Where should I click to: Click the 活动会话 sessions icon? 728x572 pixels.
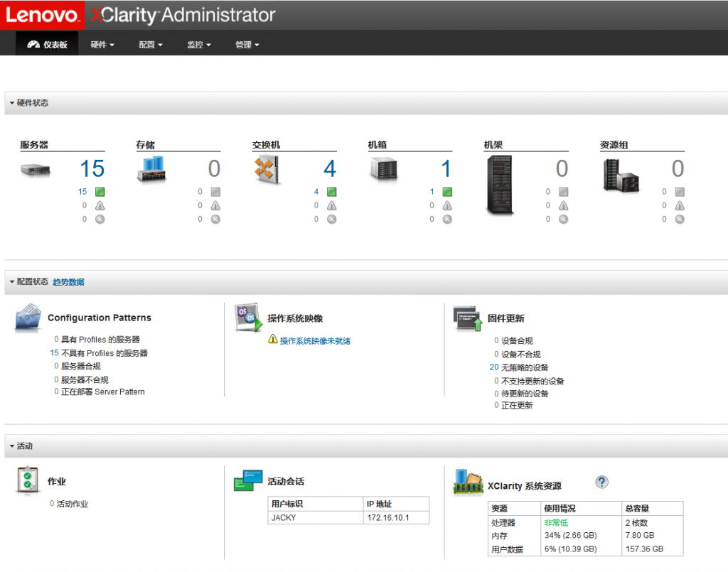point(248,480)
